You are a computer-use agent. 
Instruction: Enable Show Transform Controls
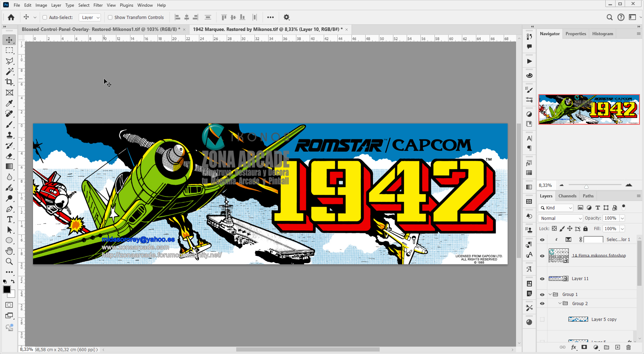[110, 17]
